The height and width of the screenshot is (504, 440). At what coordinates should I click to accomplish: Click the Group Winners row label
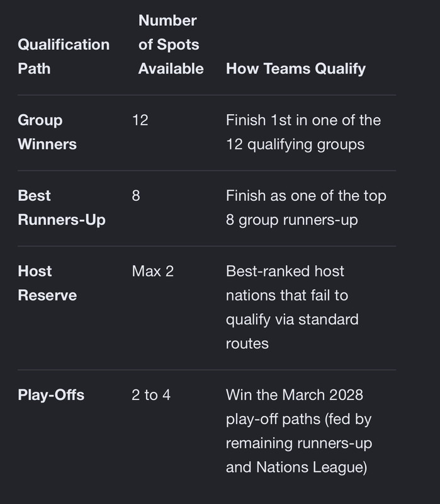pos(47,132)
